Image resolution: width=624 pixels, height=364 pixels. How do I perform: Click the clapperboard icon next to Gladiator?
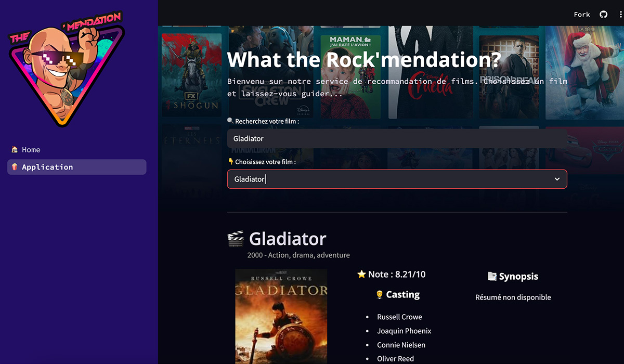236,239
